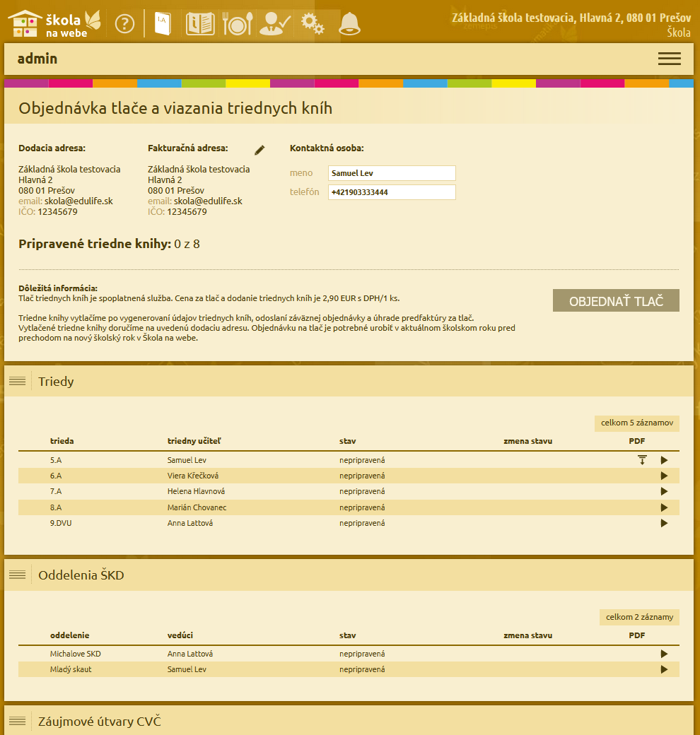This screenshot has width=700, height=735.
Task: Click the stav header in Triedy table
Action: pos(347,441)
